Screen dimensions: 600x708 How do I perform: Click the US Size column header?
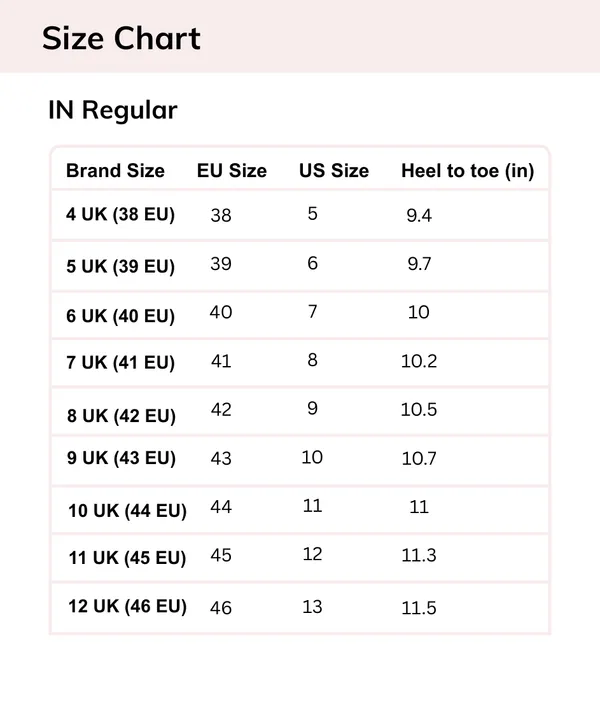click(x=334, y=171)
